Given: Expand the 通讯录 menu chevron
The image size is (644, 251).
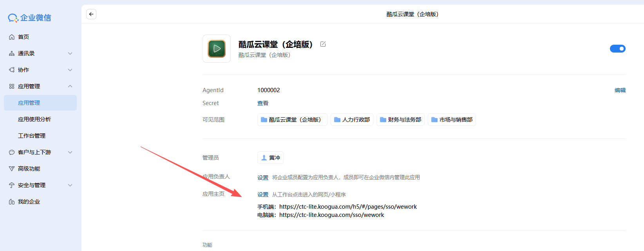Looking at the screenshot, I should coord(70,53).
